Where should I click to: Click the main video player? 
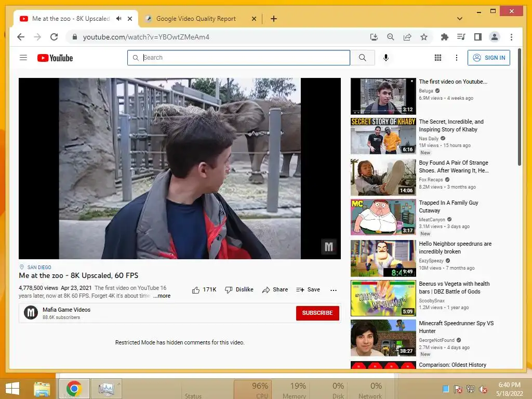click(179, 168)
